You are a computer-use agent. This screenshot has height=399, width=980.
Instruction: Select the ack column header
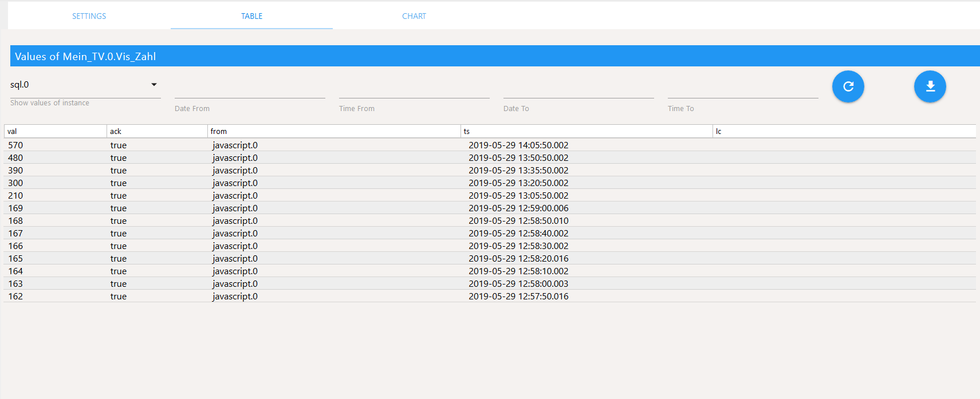[157, 131]
